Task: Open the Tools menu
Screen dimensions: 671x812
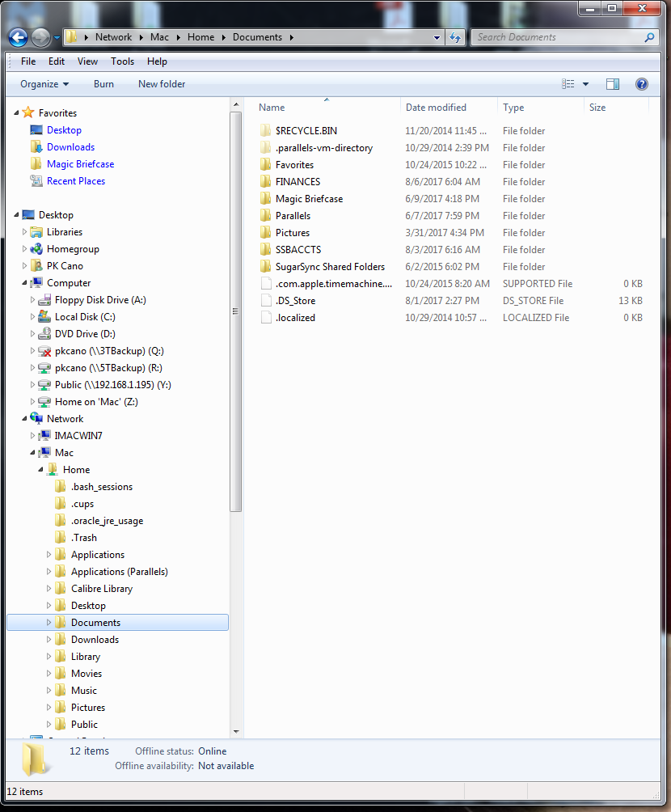Action: pos(122,61)
